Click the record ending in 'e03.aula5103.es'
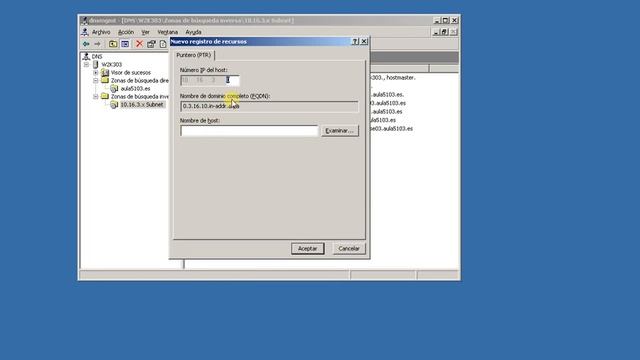This screenshot has width=640, height=360. pyautogui.click(x=391, y=129)
